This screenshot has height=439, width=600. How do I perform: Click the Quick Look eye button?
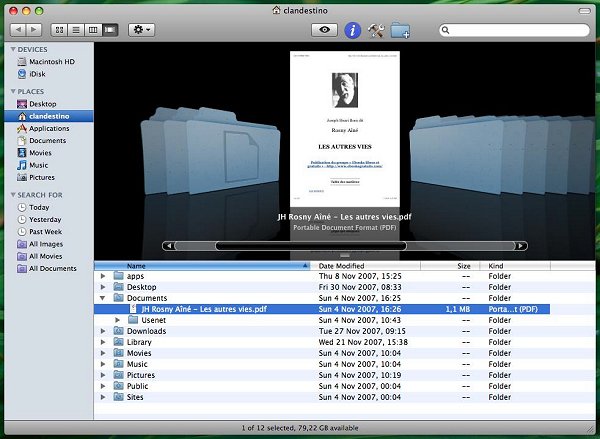coord(323,30)
